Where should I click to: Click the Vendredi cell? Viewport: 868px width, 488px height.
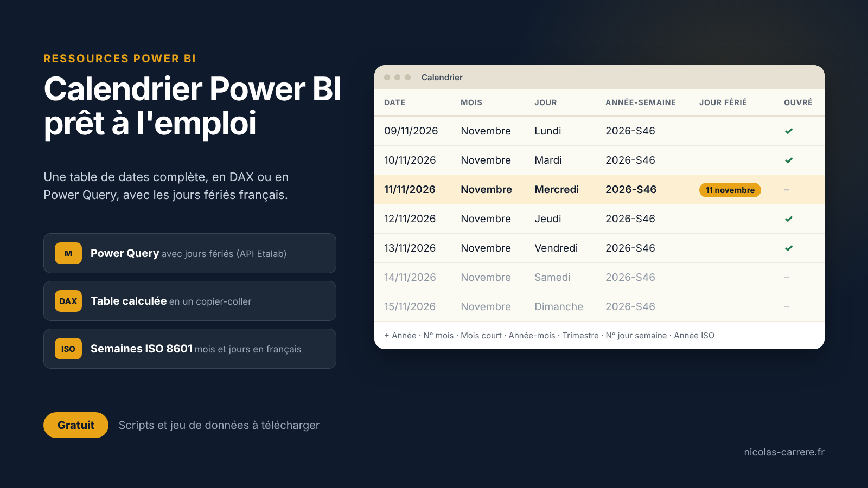(556, 248)
